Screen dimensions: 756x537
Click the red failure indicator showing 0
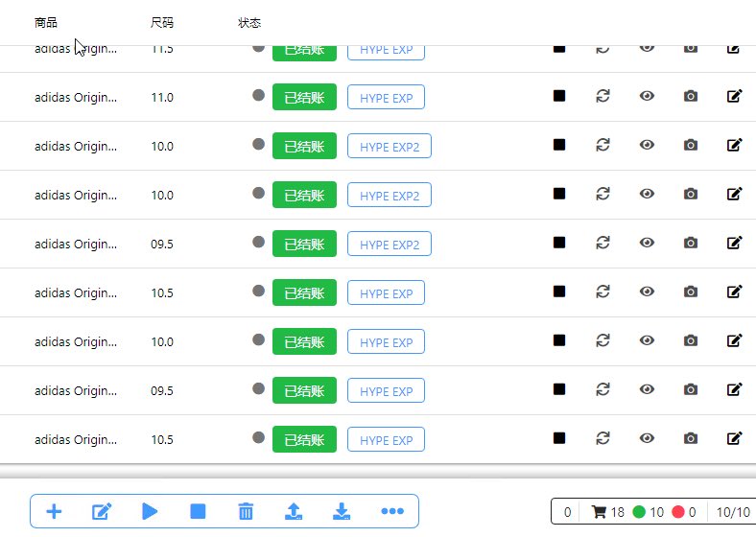[684, 512]
